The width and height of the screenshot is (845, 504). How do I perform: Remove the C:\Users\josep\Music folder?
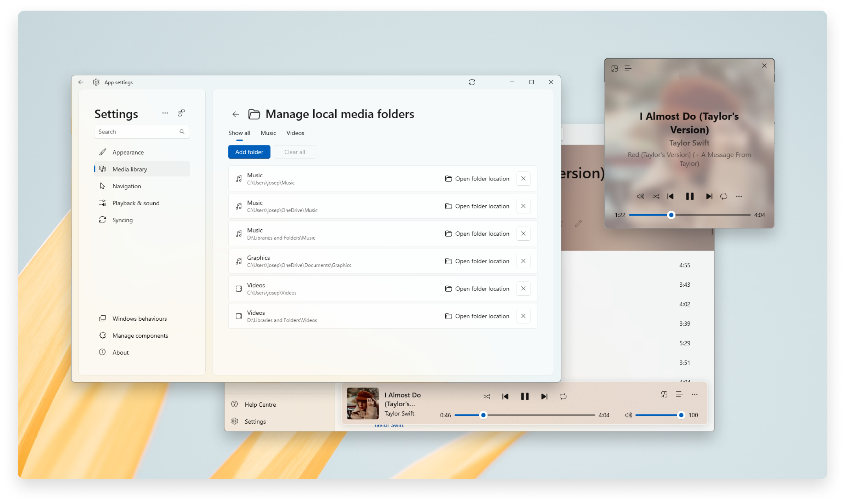tap(523, 178)
